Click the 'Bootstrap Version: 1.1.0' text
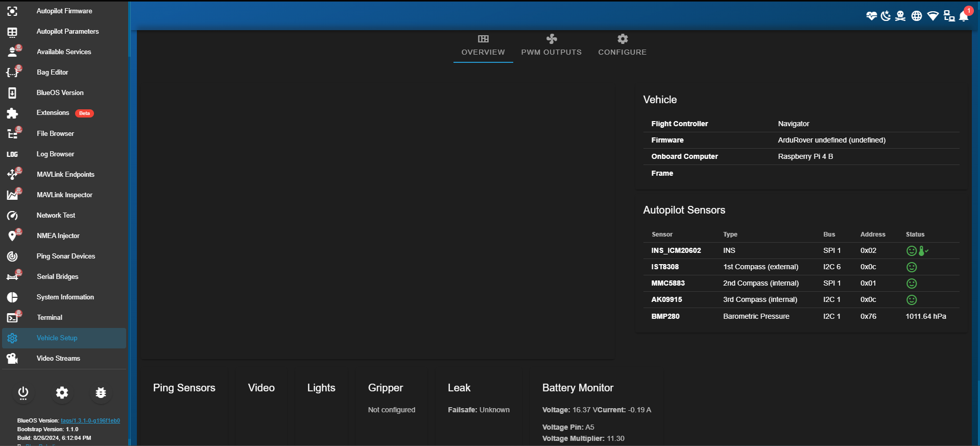Viewport: 980px width, 446px height. pyautogui.click(x=48, y=429)
